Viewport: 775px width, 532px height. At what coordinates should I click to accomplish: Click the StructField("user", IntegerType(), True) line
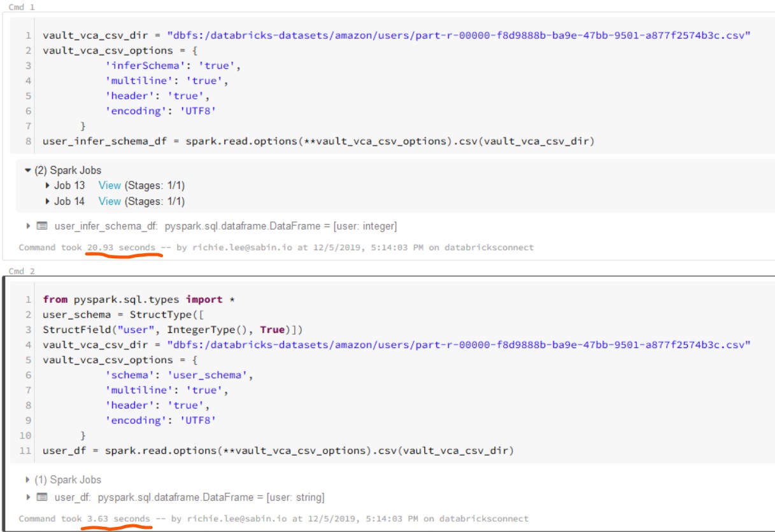coord(173,330)
